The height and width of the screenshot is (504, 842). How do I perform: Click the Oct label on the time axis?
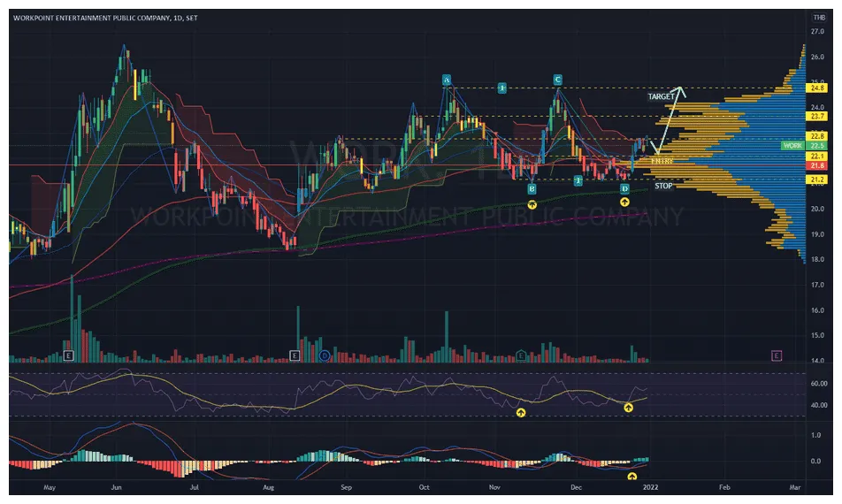425,487
